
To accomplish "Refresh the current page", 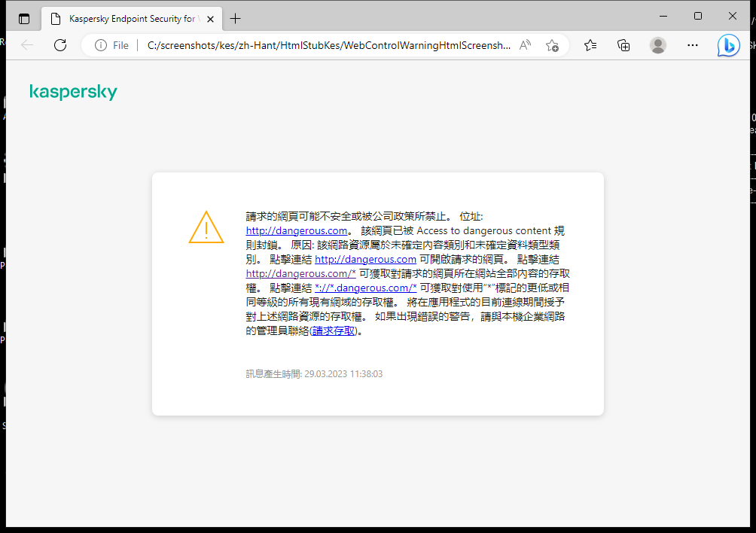I will [60, 45].
